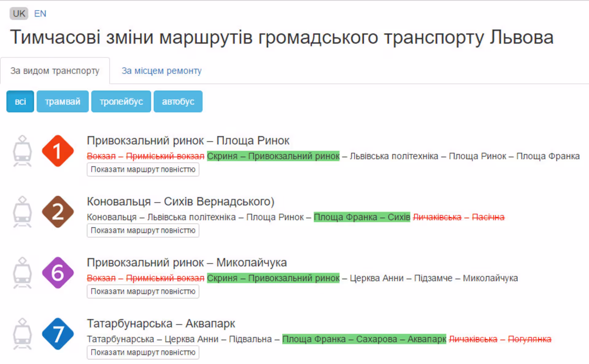Click the blue route 7 diamond badge
Image resolution: width=589 pixels, height=364 pixels.
[58, 334]
